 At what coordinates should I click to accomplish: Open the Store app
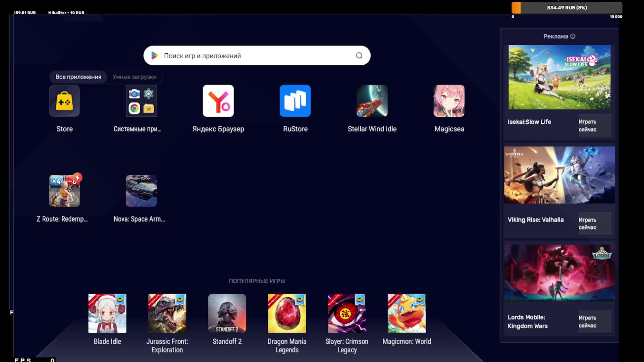[64, 101]
